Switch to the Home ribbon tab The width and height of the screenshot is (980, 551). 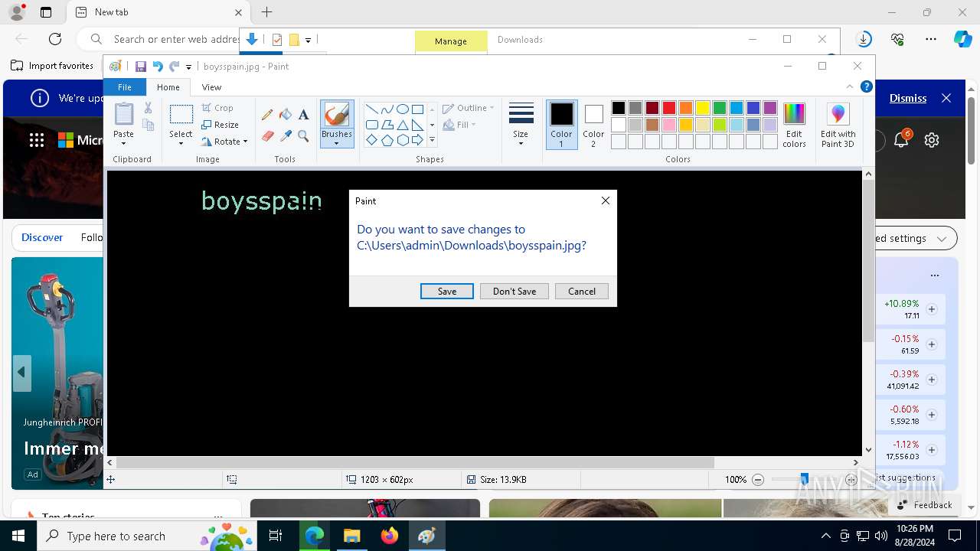168,87
